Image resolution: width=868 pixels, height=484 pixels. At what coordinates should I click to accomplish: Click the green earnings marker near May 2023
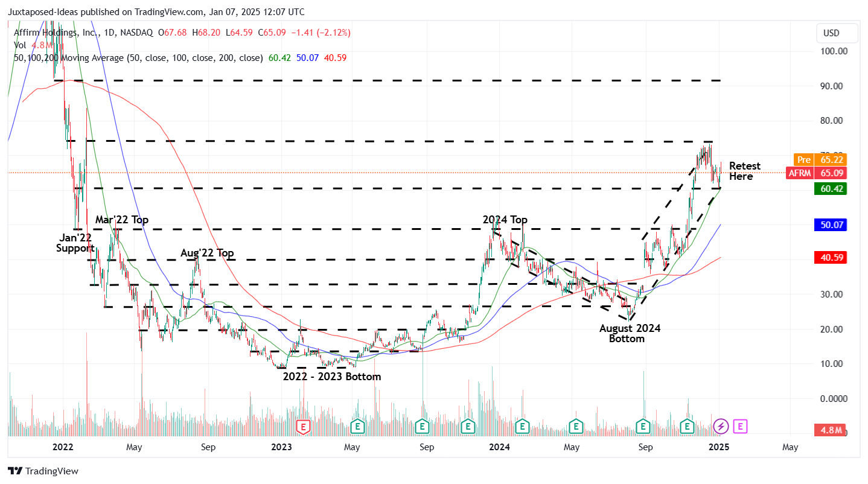pos(358,427)
